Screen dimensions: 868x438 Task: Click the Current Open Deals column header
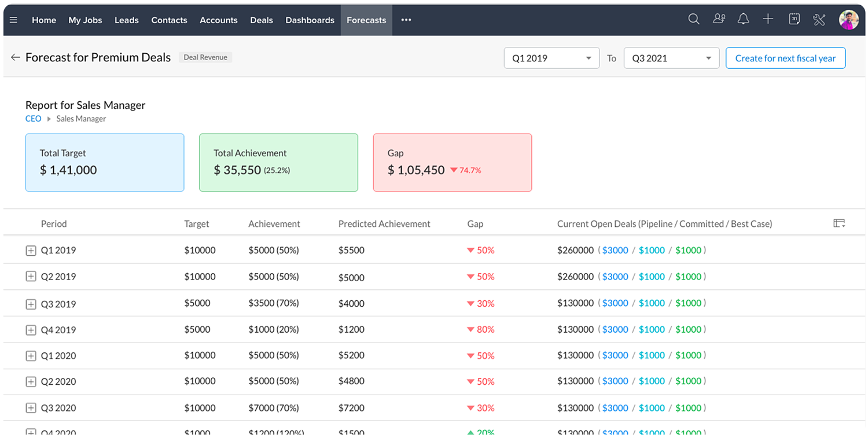(664, 223)
